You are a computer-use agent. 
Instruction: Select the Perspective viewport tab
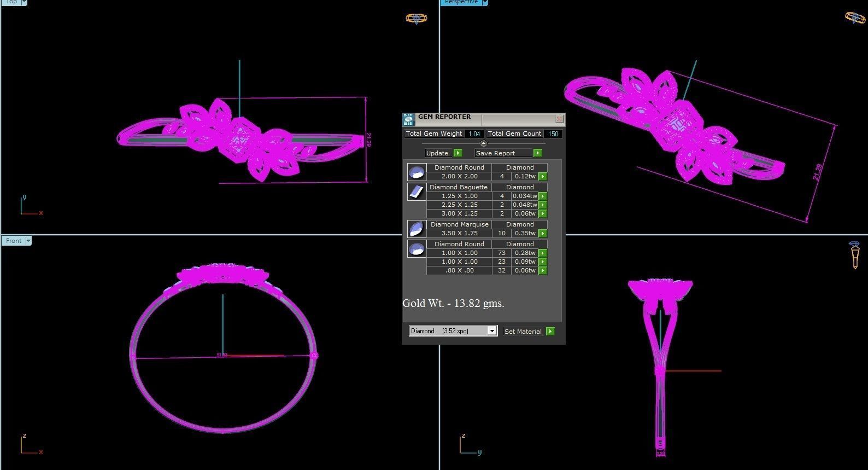click(x=461, y=2)
